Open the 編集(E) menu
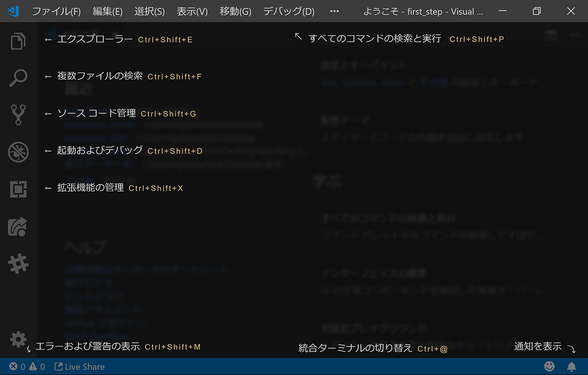The image size is (588, 375). [x=108, y=11]
